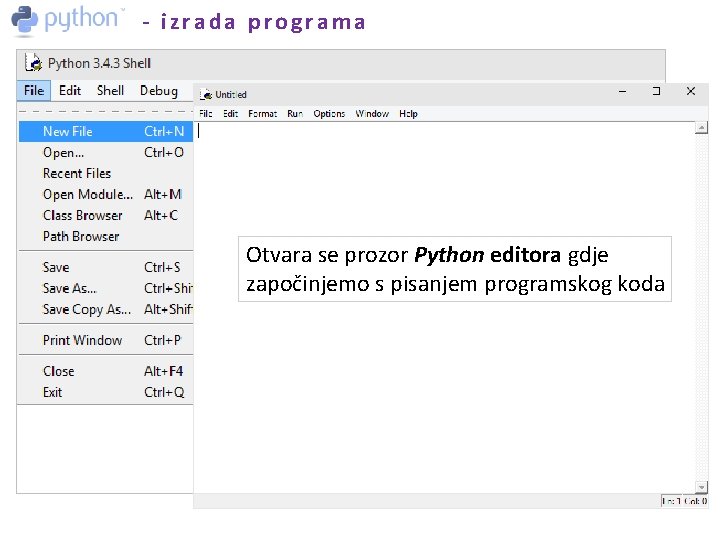720x540 pixels.
Task: Open Path Browser from menu
Action: point(106,236)
